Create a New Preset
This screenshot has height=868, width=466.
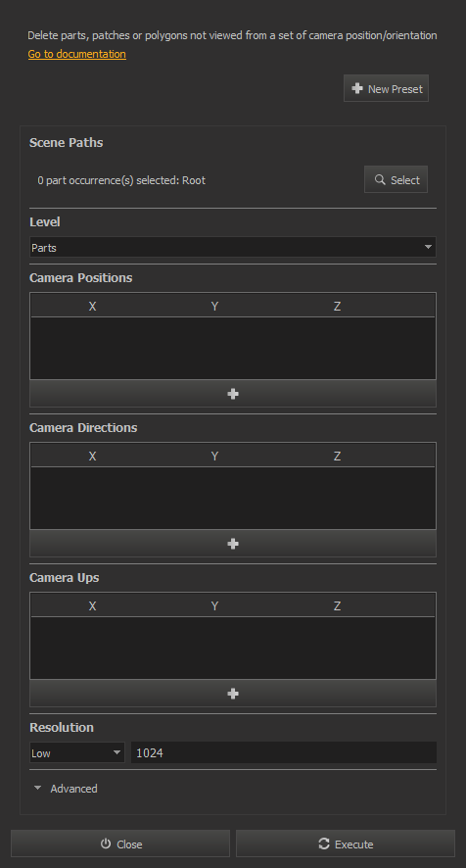click(387, 88)
